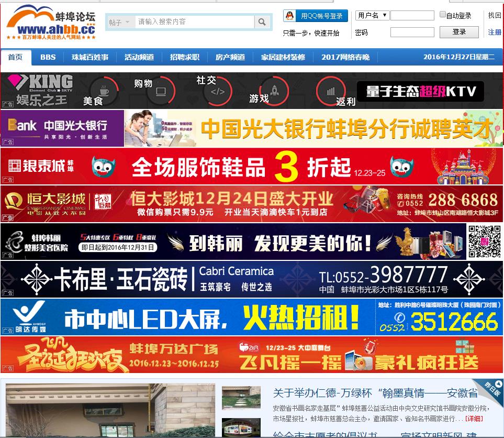Click the magnifier search icon
504x438 pixels.
click(x=262, y=22)
